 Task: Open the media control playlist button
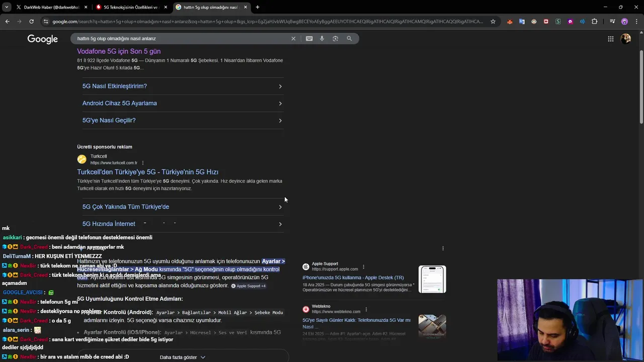tap(612, 22)
